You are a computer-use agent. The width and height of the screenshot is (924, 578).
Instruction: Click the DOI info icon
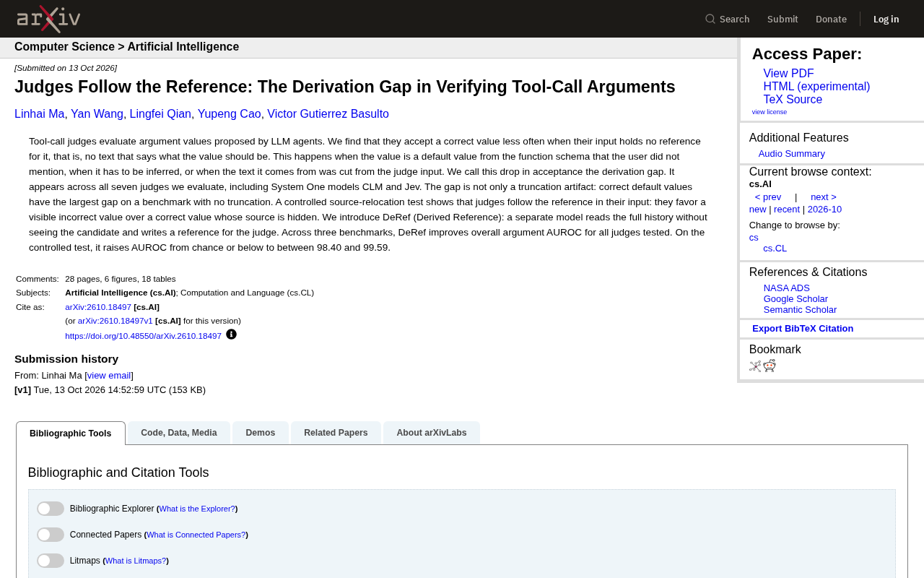tap(231, 335)
